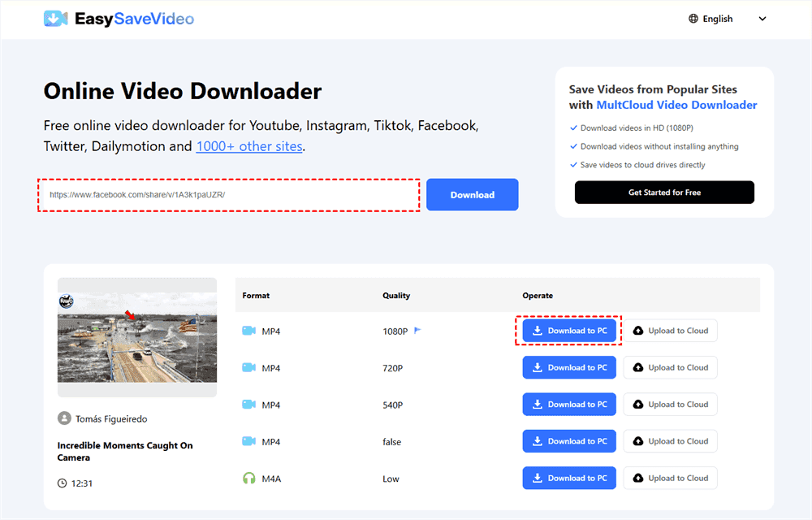Click the Operate column header

coord(538,295)
